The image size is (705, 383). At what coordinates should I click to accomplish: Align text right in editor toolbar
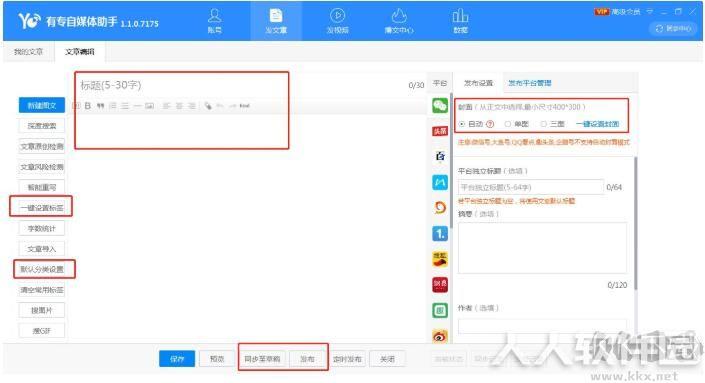(192, 106)
